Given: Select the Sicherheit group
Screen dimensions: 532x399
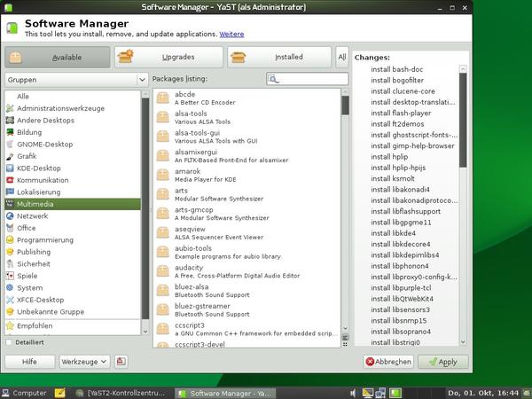Looking at the screenshot, I should (73, 264).
